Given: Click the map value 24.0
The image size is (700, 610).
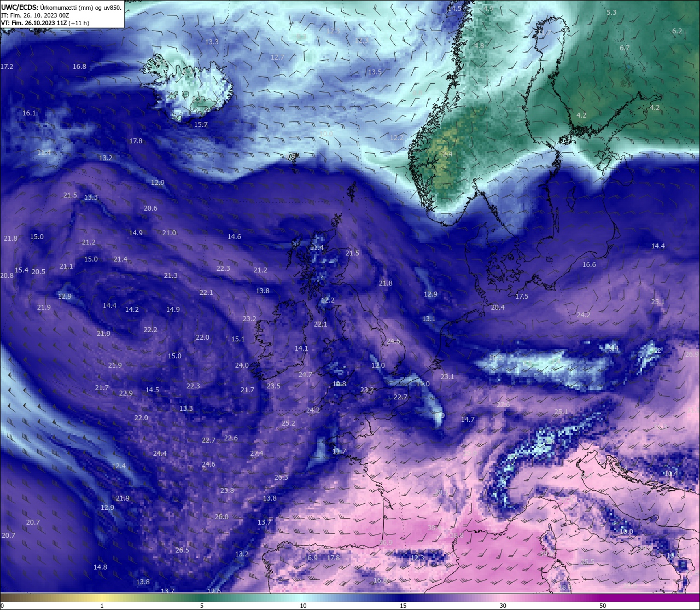Looking at the screenshot, I should pyautogui.click(x=242, y=365).
